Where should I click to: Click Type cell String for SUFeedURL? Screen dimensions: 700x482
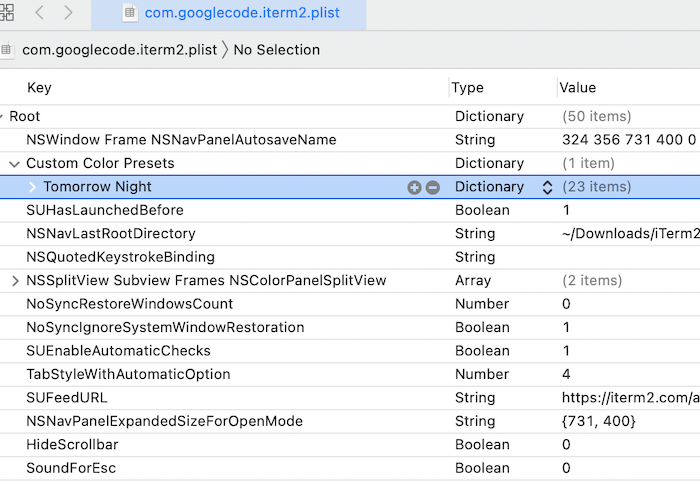coord(475,398)
